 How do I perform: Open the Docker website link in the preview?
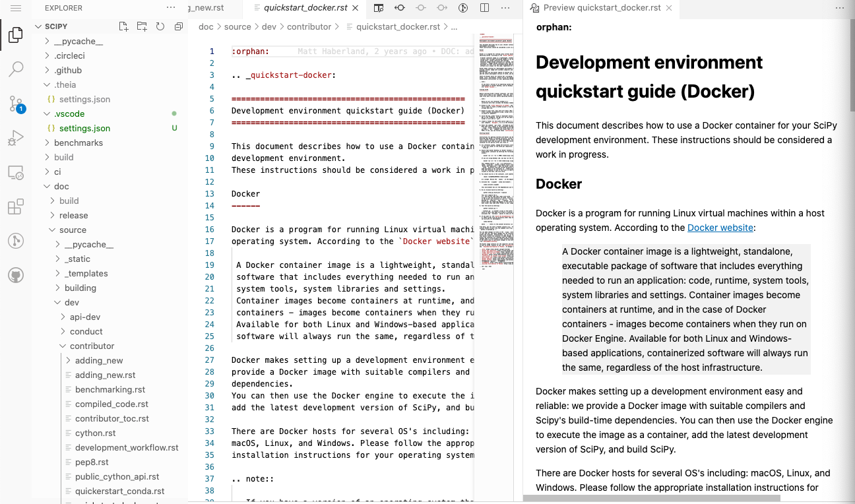click(720, 228)
